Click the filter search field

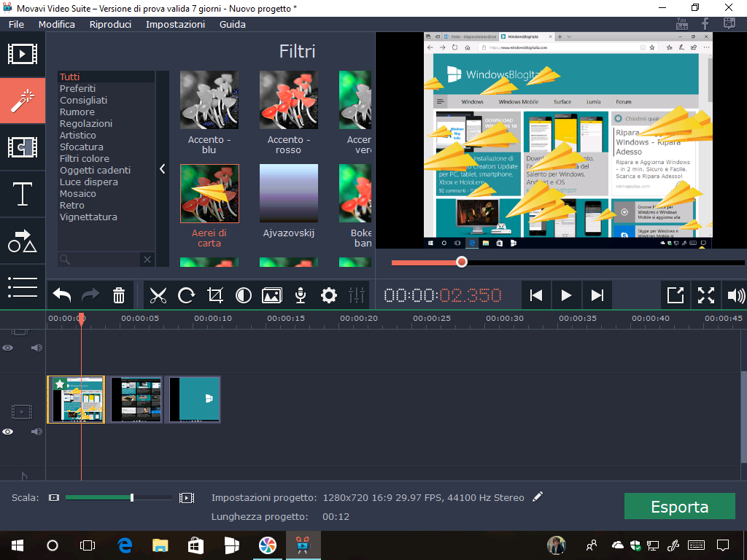click(x=99, y=260)
